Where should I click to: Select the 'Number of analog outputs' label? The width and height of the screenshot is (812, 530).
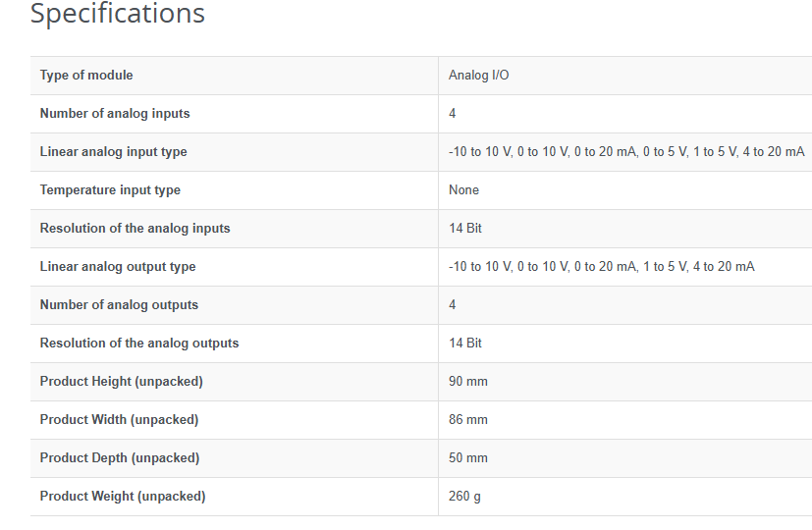point(119,305)
